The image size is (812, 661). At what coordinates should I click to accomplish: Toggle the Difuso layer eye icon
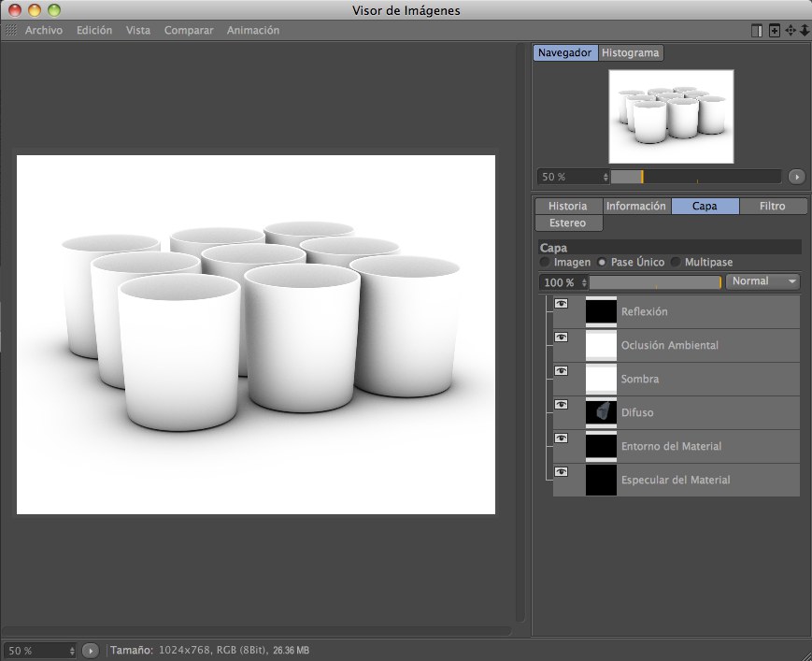pyautogui.click(x=562, y=405)
